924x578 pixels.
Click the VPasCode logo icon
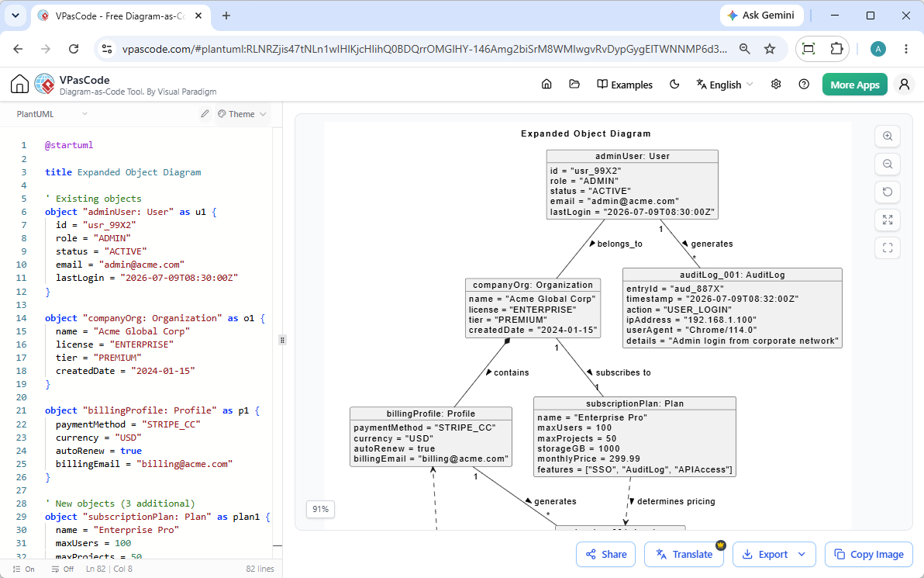(x=45, y=85)
